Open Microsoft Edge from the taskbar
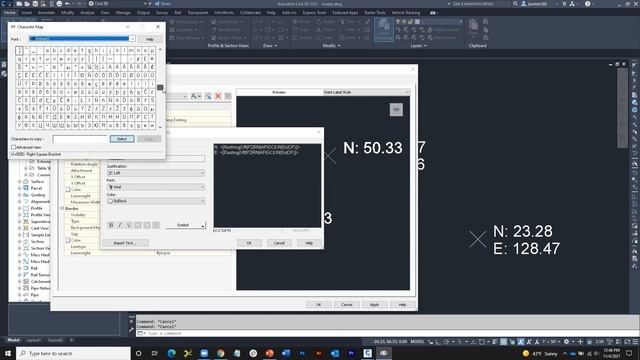 pyautogui.click(x=171, y=353)
